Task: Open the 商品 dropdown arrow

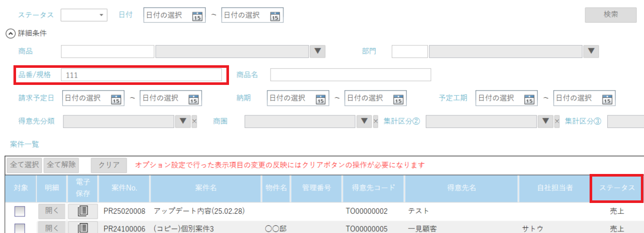Action: pos(318,51)
